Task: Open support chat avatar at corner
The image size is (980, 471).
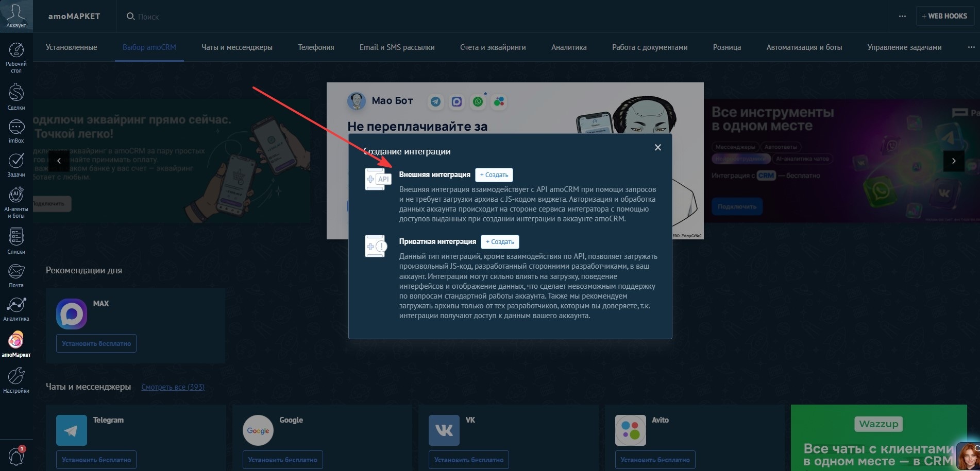Action: click(968, 456)
